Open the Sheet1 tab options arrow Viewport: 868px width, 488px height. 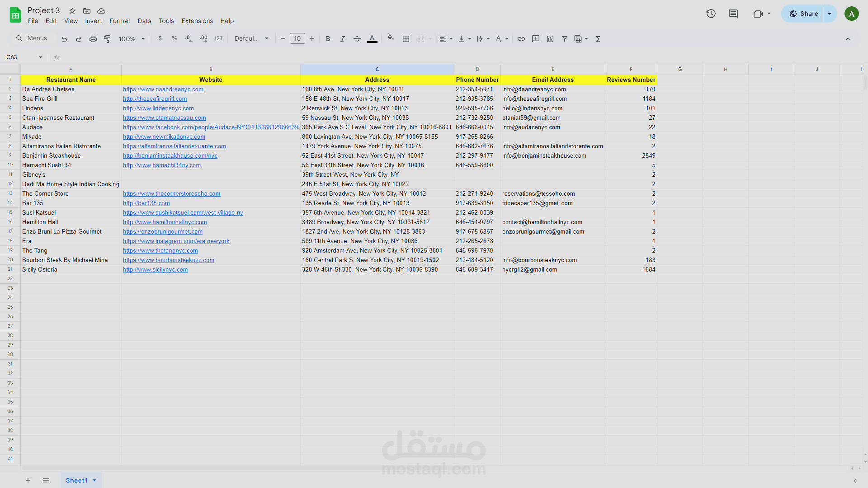tap(94, 480)
